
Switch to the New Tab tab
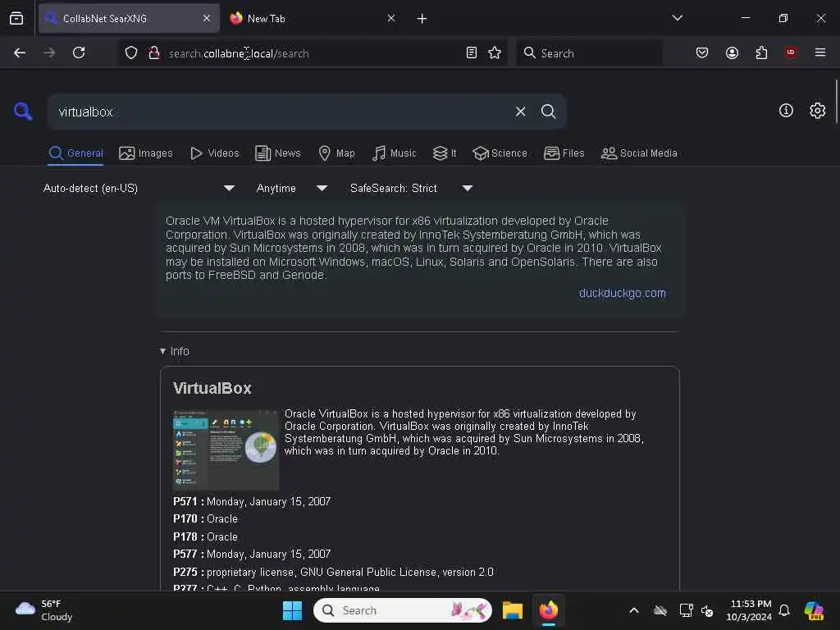313,19
